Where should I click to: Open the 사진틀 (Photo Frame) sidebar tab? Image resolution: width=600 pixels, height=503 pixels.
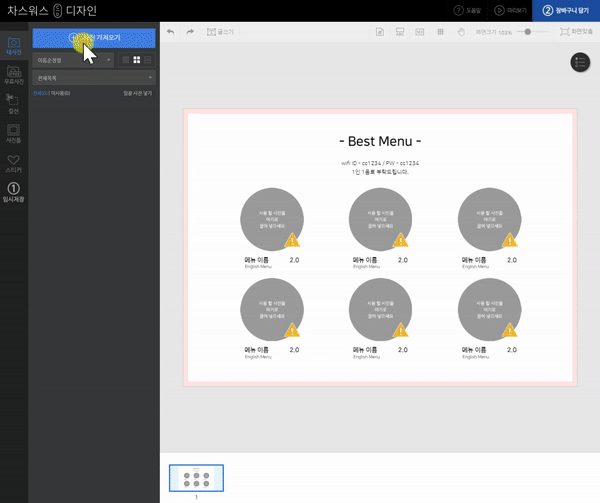[x=14, y=133]
